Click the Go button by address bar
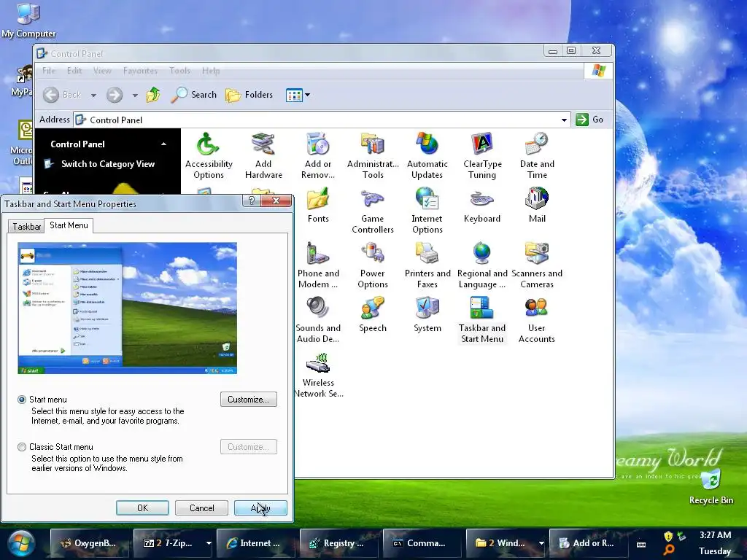The width and height of the screenshot is (747, 560). click(x=591, y=120)
